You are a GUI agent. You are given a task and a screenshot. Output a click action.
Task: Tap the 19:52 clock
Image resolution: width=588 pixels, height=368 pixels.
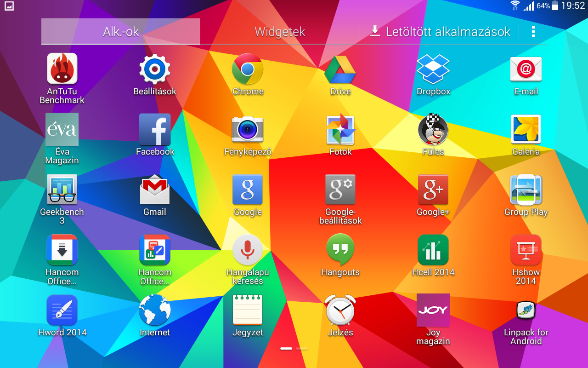coord(573,6)
